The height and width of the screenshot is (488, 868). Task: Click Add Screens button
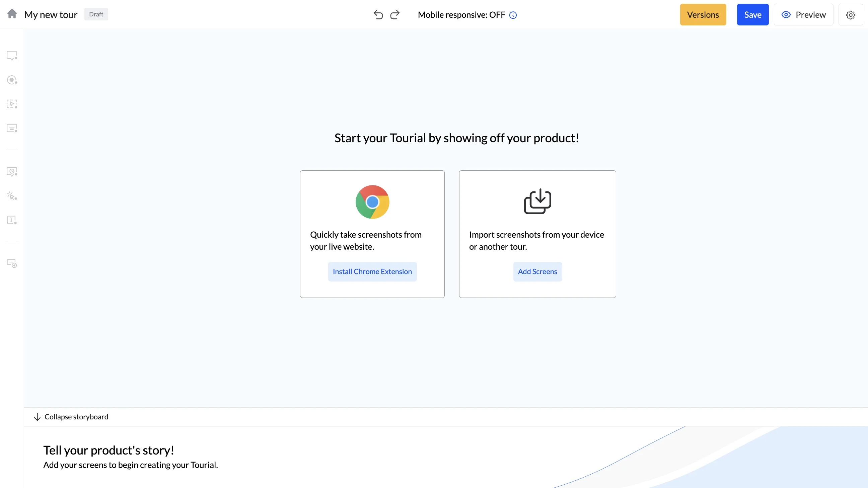click(537, 272)
